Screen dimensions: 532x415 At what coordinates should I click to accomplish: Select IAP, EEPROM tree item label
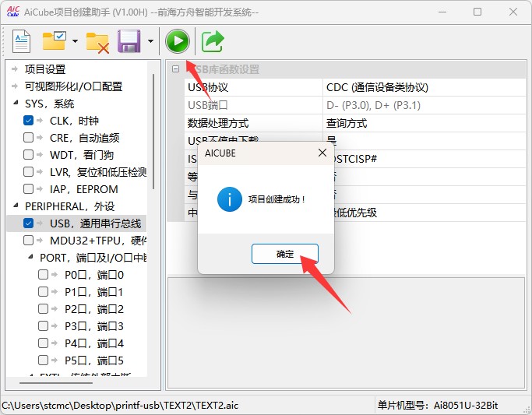pyautogui.click(x=84, y=189)
